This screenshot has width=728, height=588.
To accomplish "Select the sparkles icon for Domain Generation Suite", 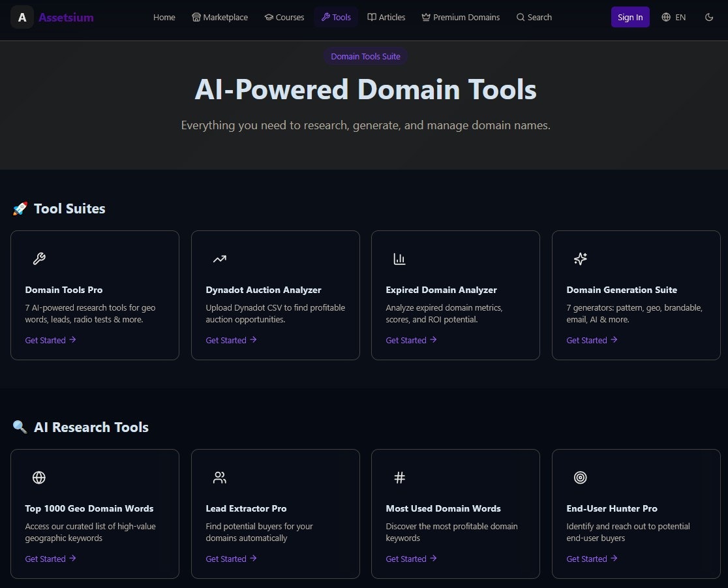I will [x=581, y=258].
